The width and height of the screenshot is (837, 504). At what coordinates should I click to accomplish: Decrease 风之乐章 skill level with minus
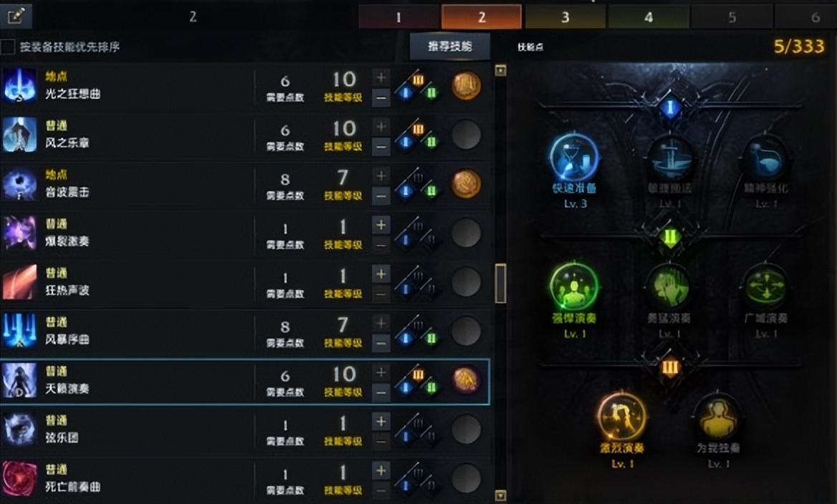point(381,147)
